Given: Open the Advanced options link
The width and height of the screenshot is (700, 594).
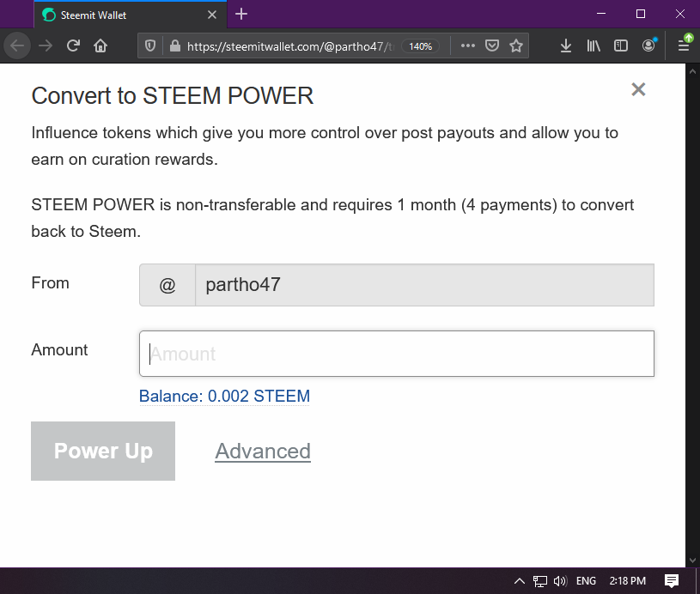Looking at the screenshot, I should pos(263,451).
